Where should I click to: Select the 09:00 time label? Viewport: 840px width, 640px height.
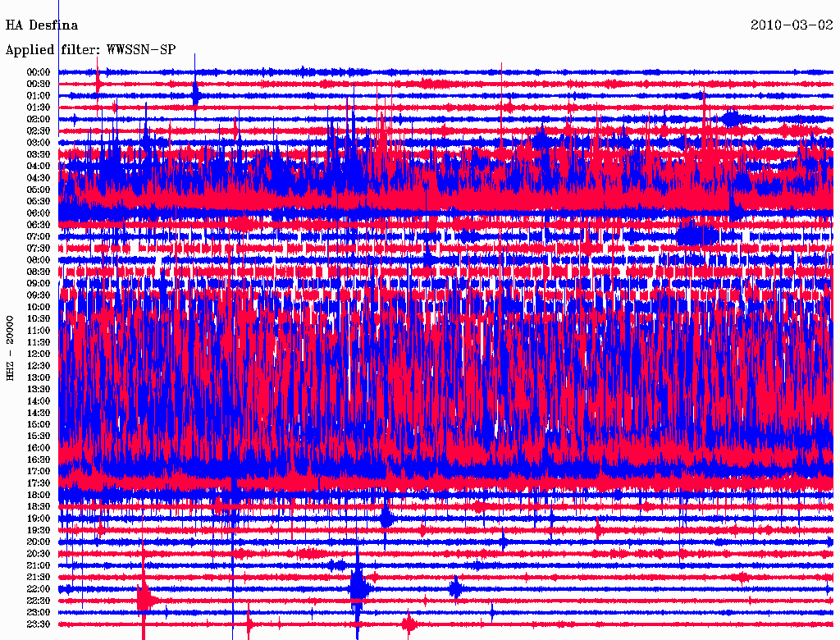(x=39, y=284)
